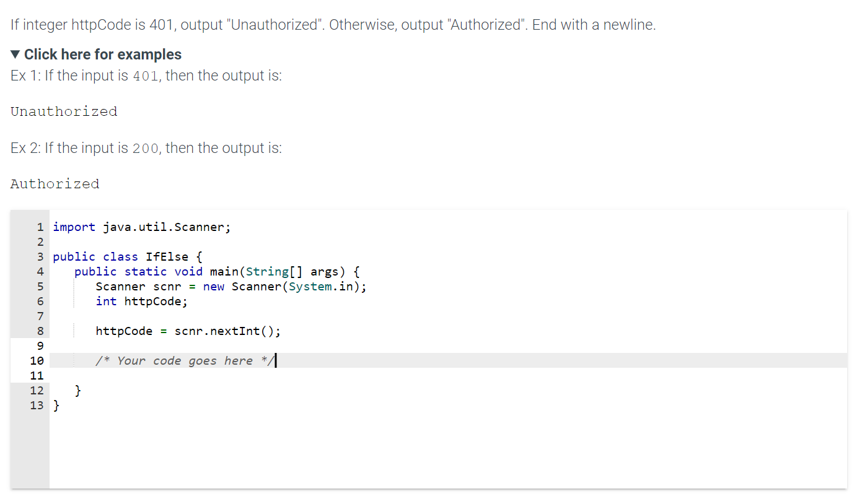Viewport: 857px width, 504px height.
Task: Click line number 10 in the editor
Action: (x=37, y=360)
